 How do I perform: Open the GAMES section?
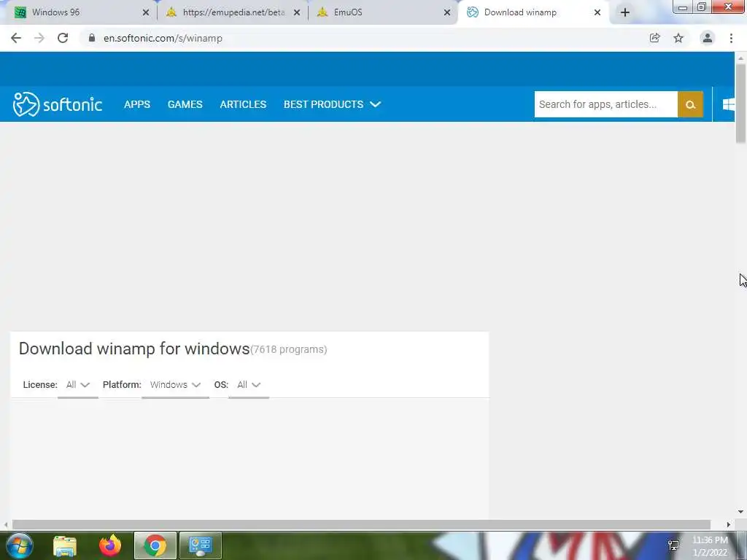click(185, 104)
